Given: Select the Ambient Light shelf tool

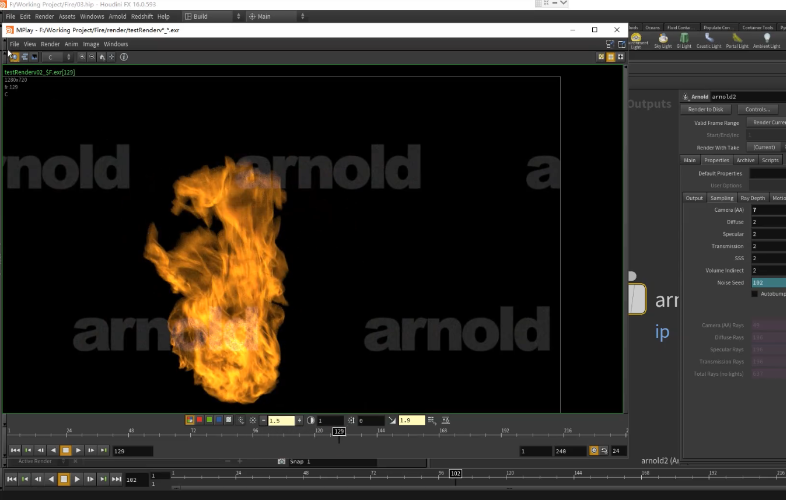Looking at the screenshot, I should [766, 41].
